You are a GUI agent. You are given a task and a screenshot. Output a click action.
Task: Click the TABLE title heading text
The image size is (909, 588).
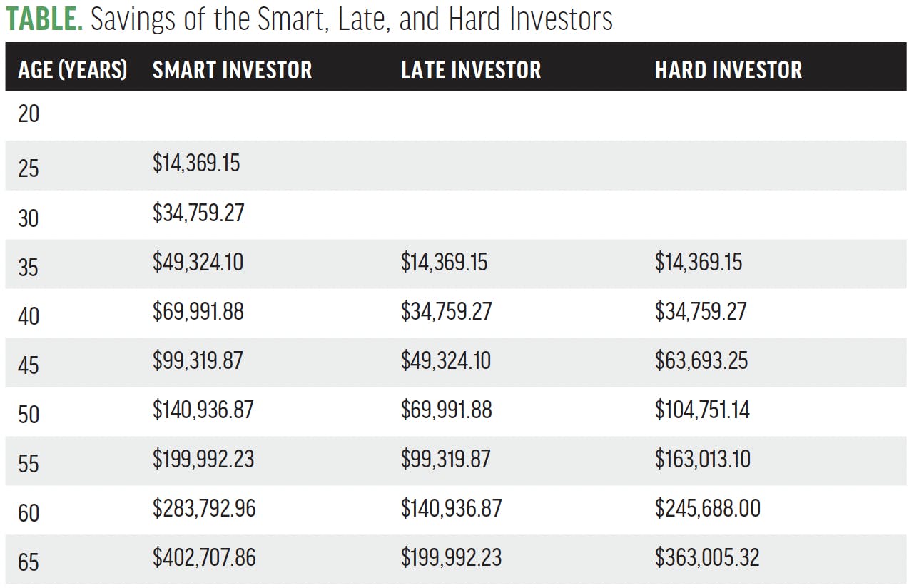point(308,19)
